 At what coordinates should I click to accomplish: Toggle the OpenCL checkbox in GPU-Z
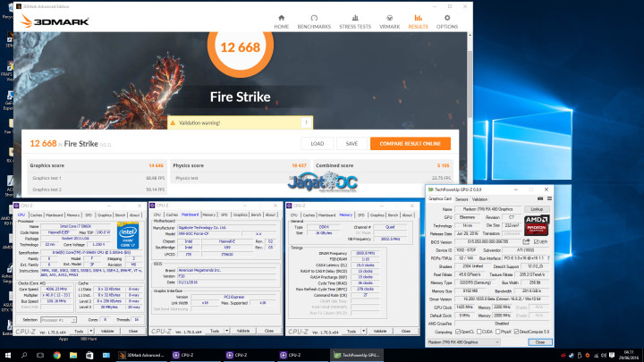(x=458, y=332)
